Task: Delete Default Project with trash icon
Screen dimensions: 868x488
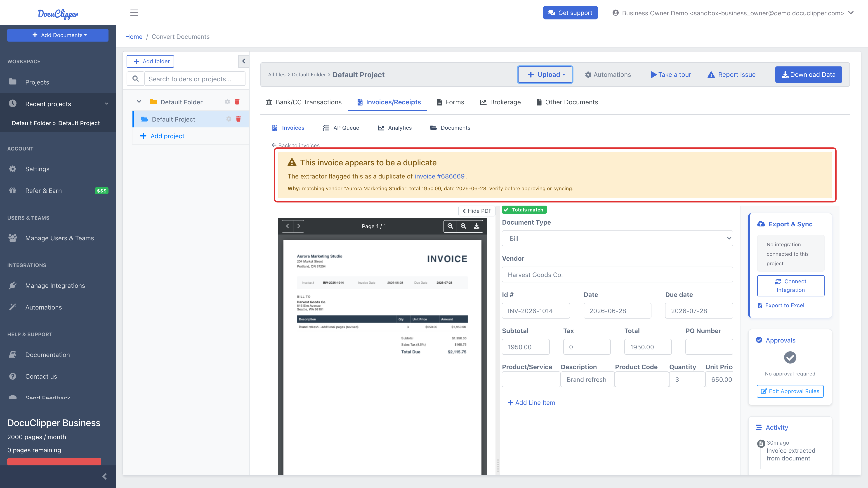Action: [238, 119]
